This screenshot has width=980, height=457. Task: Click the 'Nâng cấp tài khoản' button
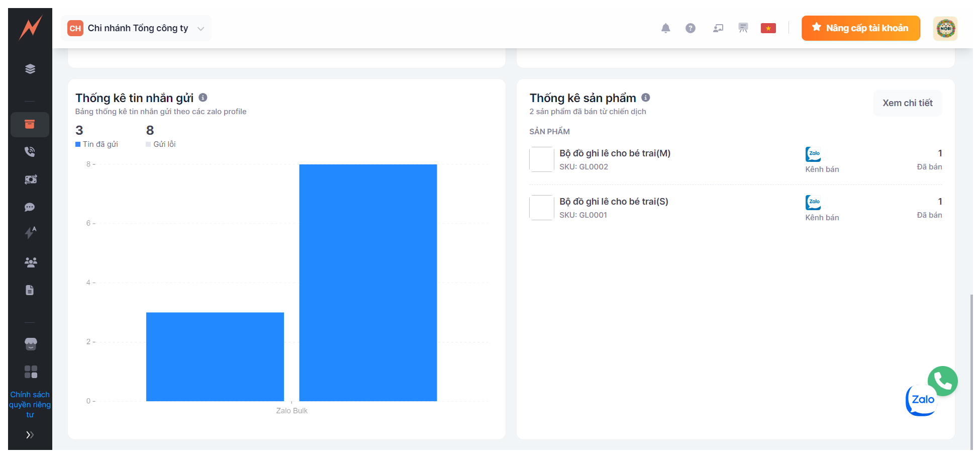point(860,28)
